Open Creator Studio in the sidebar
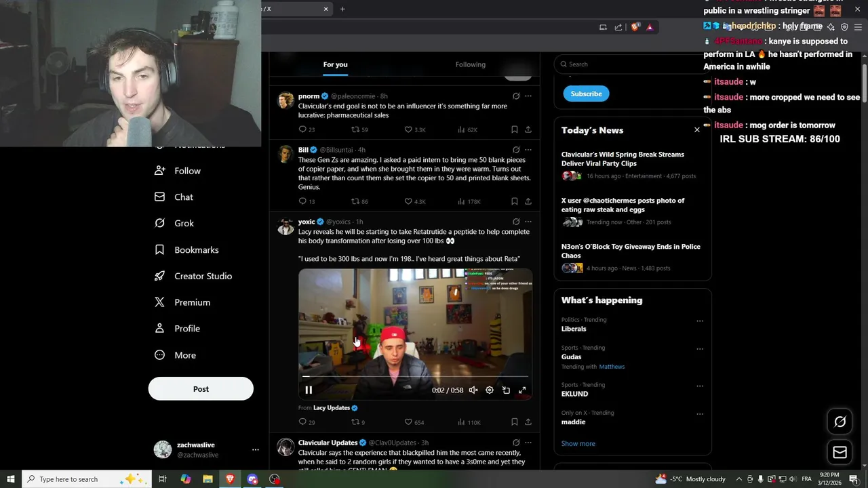 click(193, 276)
